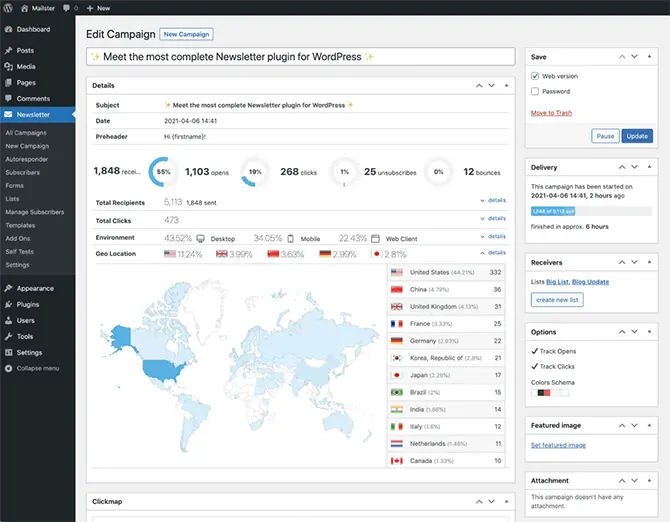Click the New Campaign button beside Edit Campaign

click(x=186, y=34)
